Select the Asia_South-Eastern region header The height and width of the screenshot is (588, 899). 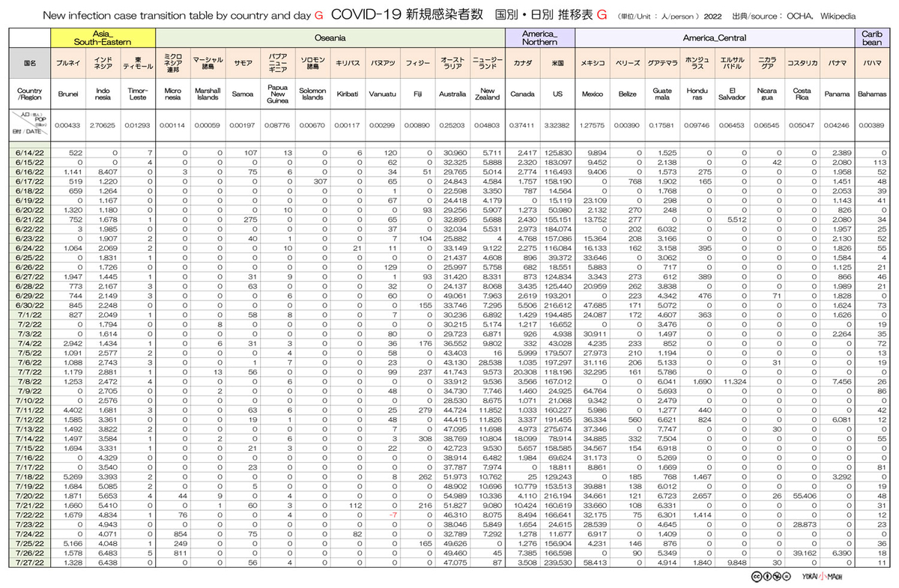click(103, 38)
